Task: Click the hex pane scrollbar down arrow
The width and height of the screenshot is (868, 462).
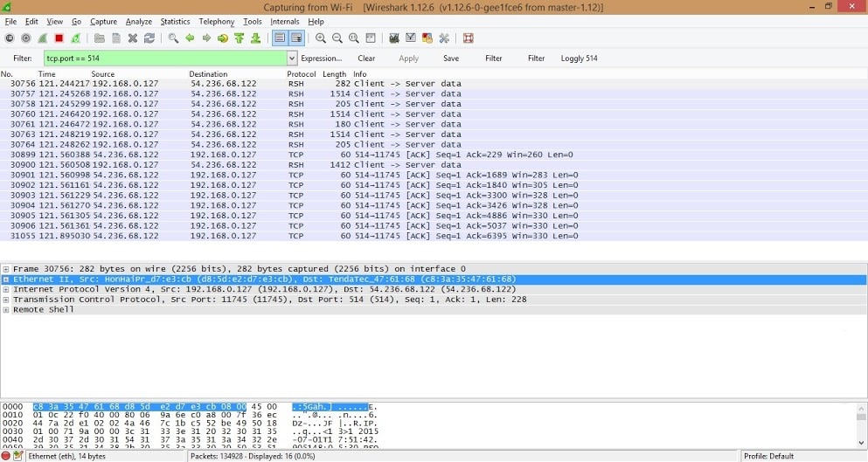Action: pyautogui.click(x=861, y=441)
